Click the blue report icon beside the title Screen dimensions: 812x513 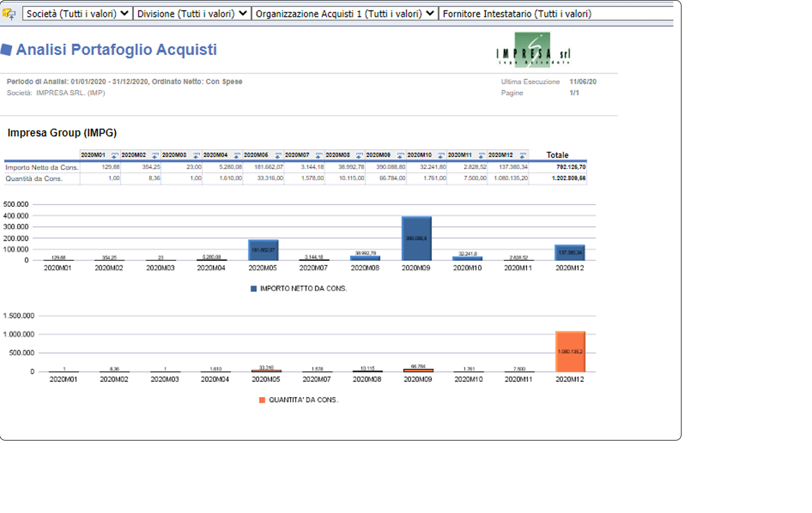click(6, 50)
